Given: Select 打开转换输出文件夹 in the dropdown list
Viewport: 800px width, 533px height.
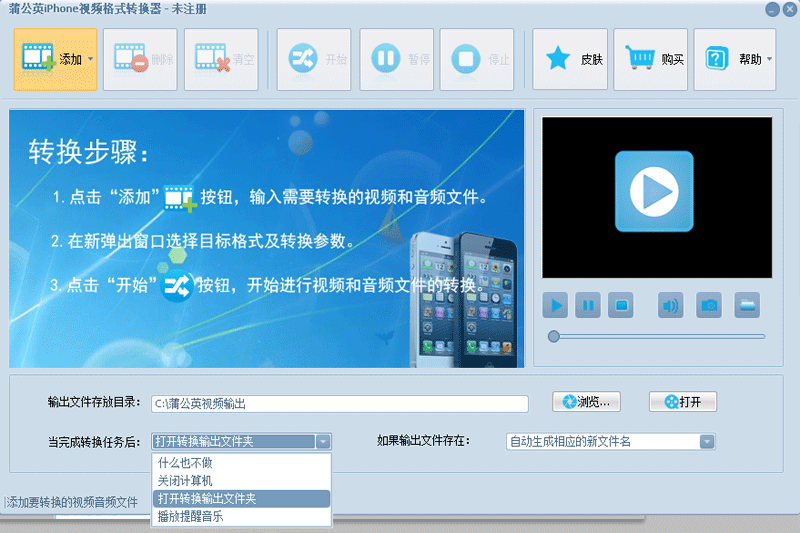Looking at the screenshot, I should 241,498.
